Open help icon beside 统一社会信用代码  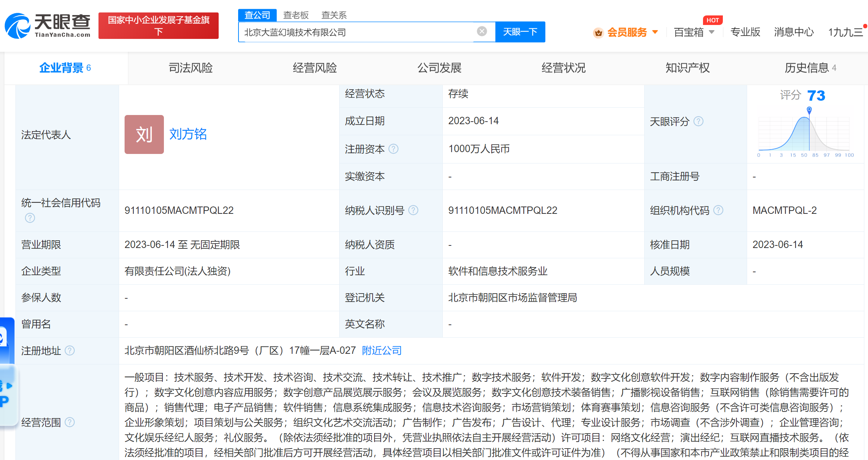30,218
